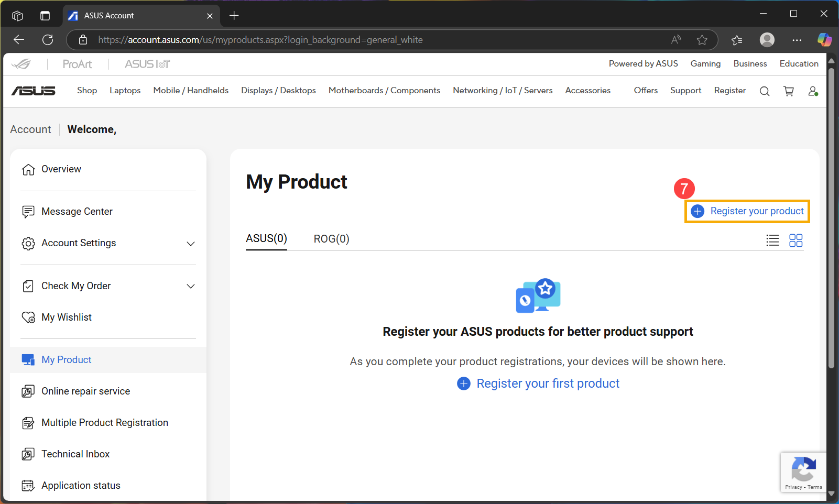Open the Education link
Screen dimensions: 839x504
click(799, 64)
